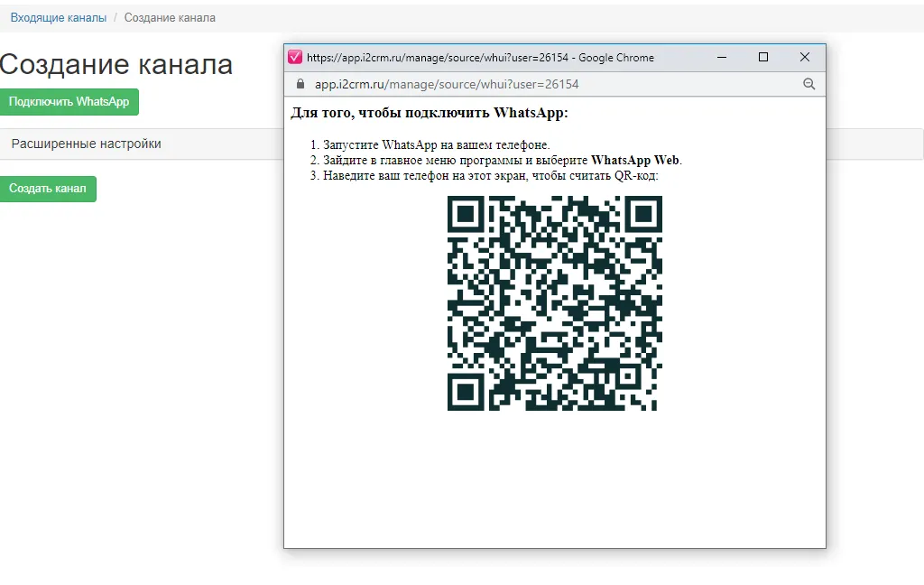Click the WhatsApp QR code image
Image resolution: width=924 pixels, height=585 pixels.
[x=555, y=307]
